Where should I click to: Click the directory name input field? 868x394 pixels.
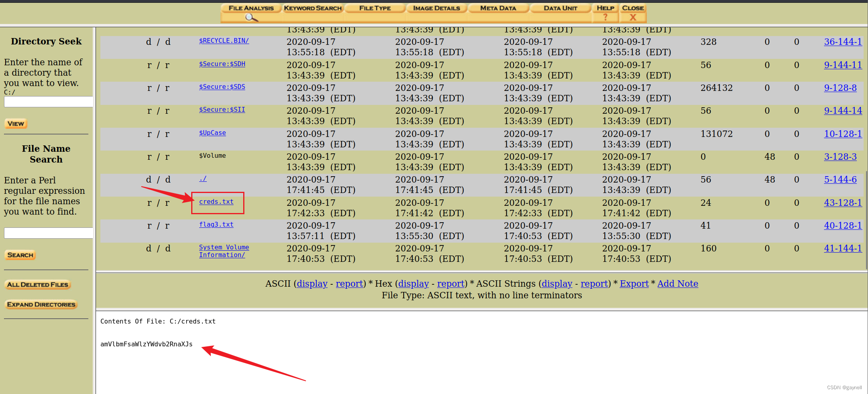(x=48, y=102)
